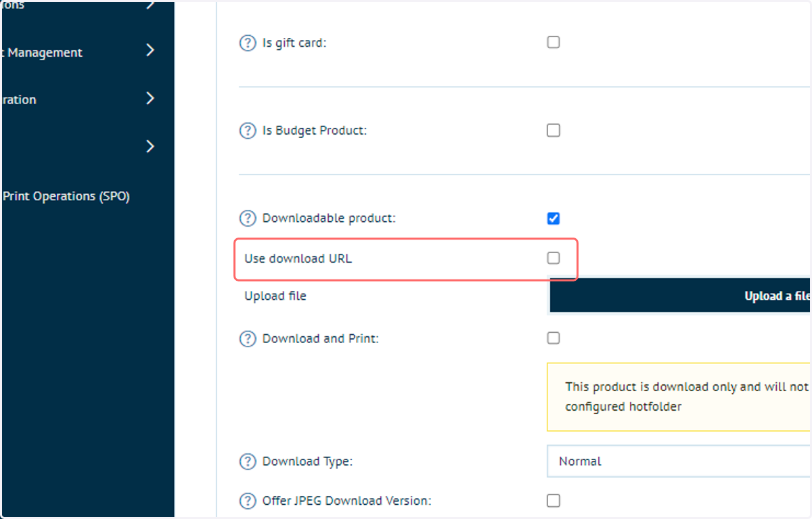
Task: Open help icon for Is gift card
Action: 248,43
